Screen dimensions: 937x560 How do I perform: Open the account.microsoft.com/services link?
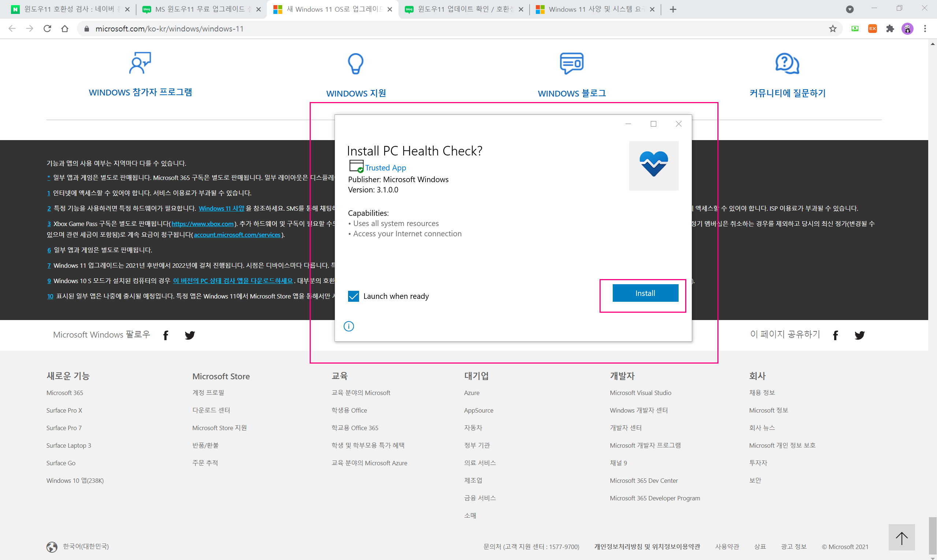237,235
